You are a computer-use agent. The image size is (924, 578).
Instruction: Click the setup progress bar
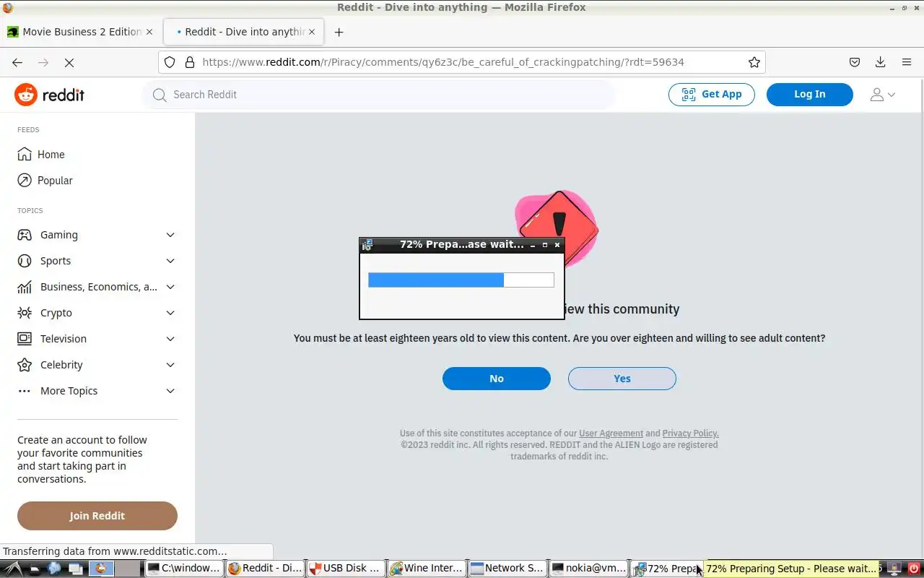coord(461,280)
